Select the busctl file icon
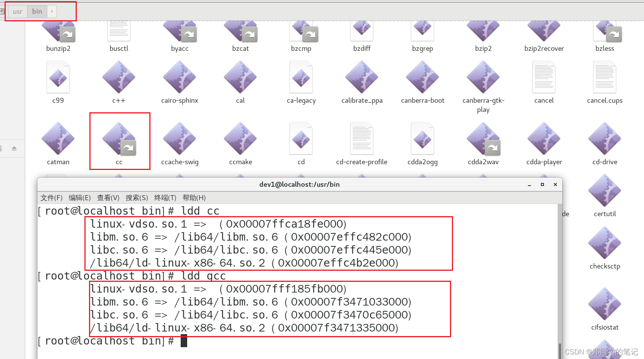Viewport: 644px width, 359px height. [x=119, y=31]
